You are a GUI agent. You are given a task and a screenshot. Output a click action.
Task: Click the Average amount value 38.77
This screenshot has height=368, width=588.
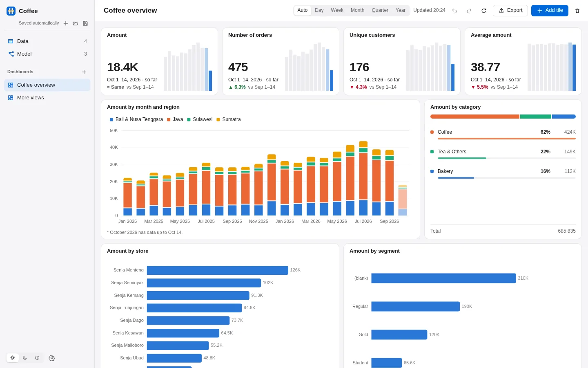[486, 67]
